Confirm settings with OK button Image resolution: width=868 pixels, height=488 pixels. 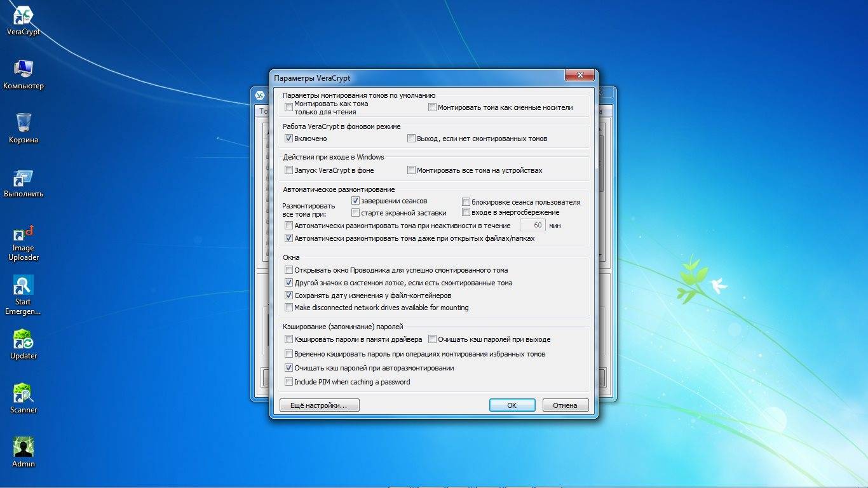[512, 405]
